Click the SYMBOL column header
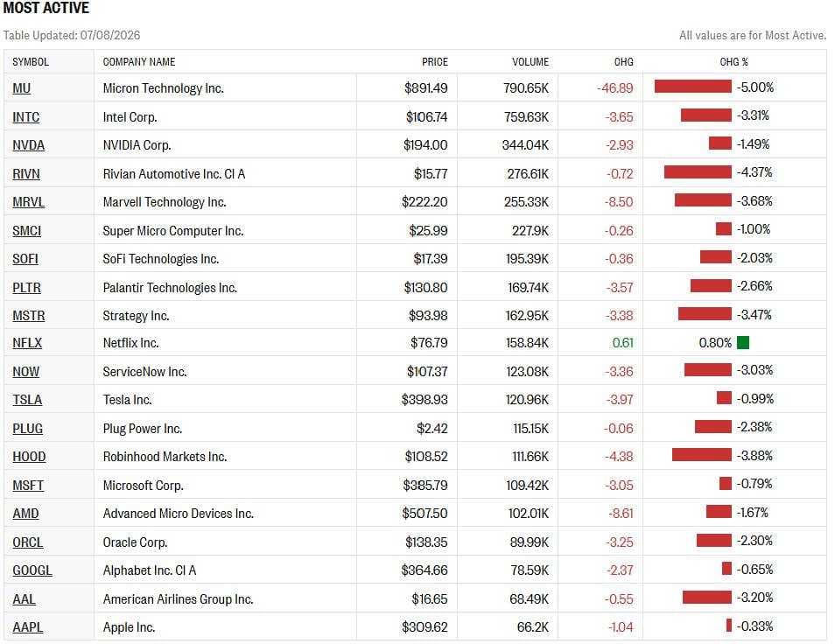The width and height of the screenshot is (835, 644). [31, 62]
